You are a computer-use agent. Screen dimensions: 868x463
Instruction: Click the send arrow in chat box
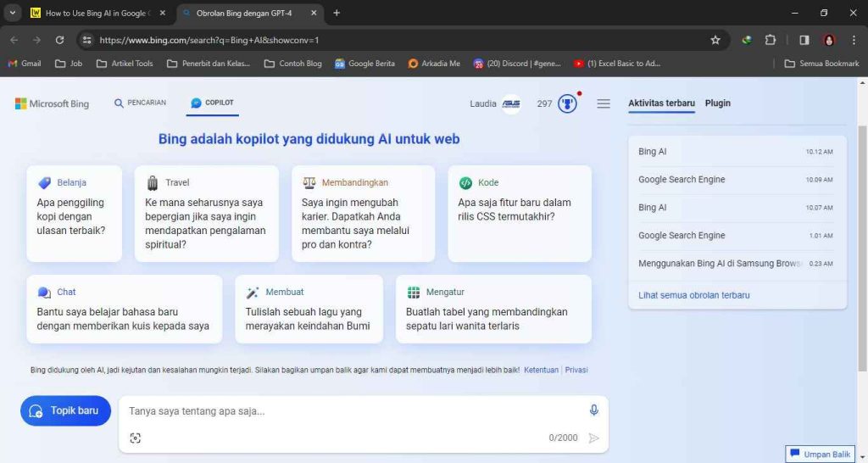coord(593,438)
